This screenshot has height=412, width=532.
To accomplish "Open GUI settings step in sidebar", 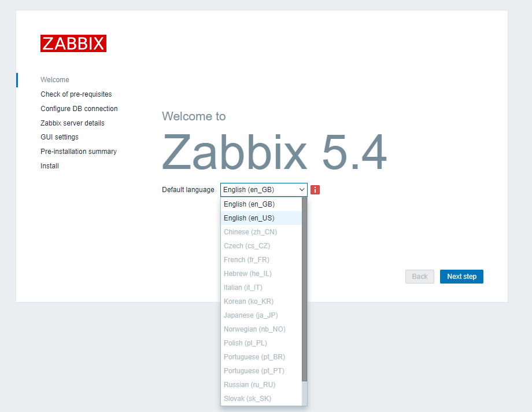I will point(60,137).
